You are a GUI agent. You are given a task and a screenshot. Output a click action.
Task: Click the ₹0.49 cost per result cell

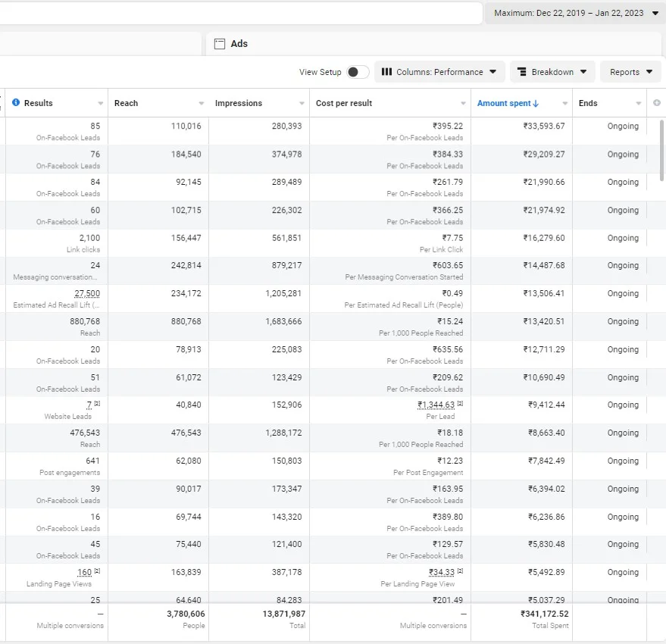(x=452, y=293)
